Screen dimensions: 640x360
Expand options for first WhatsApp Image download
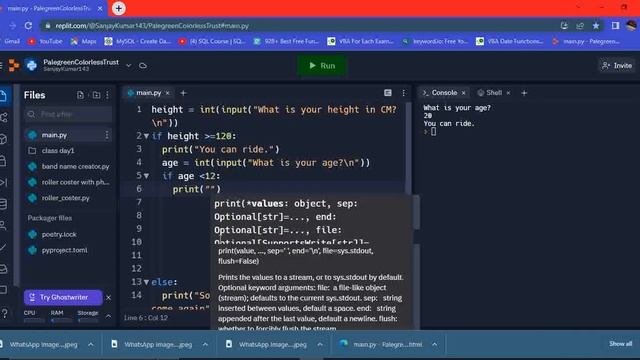click(91, 344)
